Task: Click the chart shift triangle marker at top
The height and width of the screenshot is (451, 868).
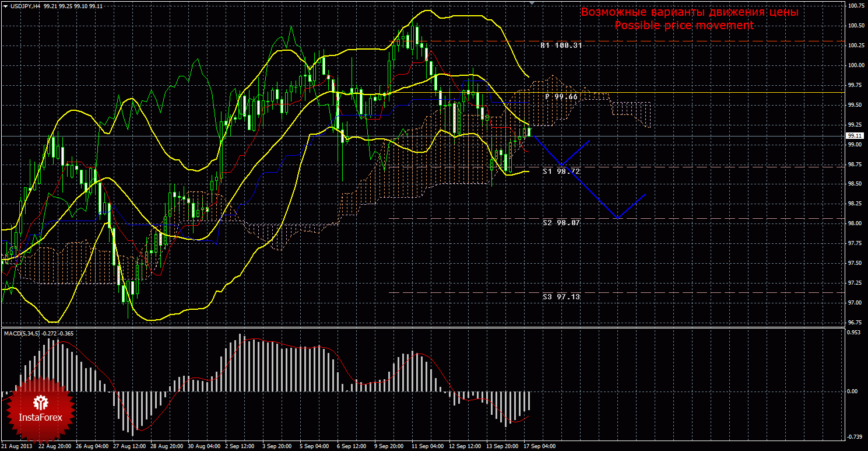Action: point(531,3)
